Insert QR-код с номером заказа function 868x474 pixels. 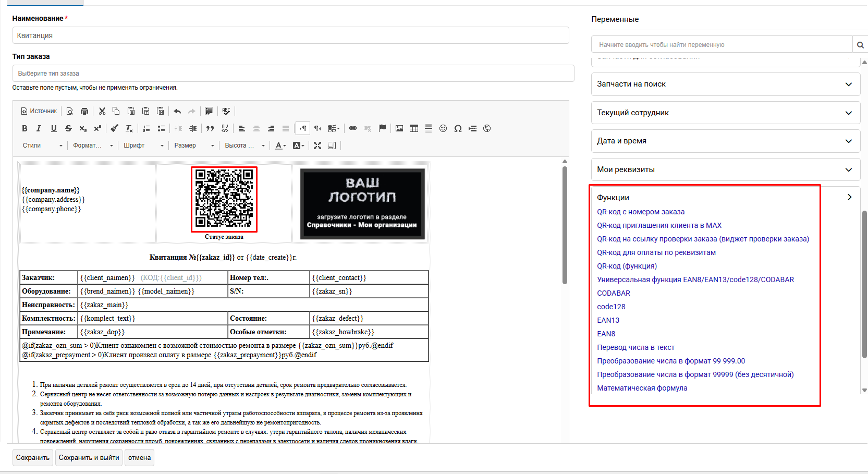[x=641, y=212]
